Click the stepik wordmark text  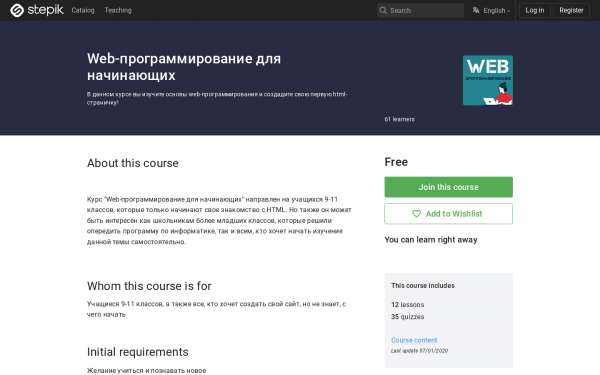point(45,10)
